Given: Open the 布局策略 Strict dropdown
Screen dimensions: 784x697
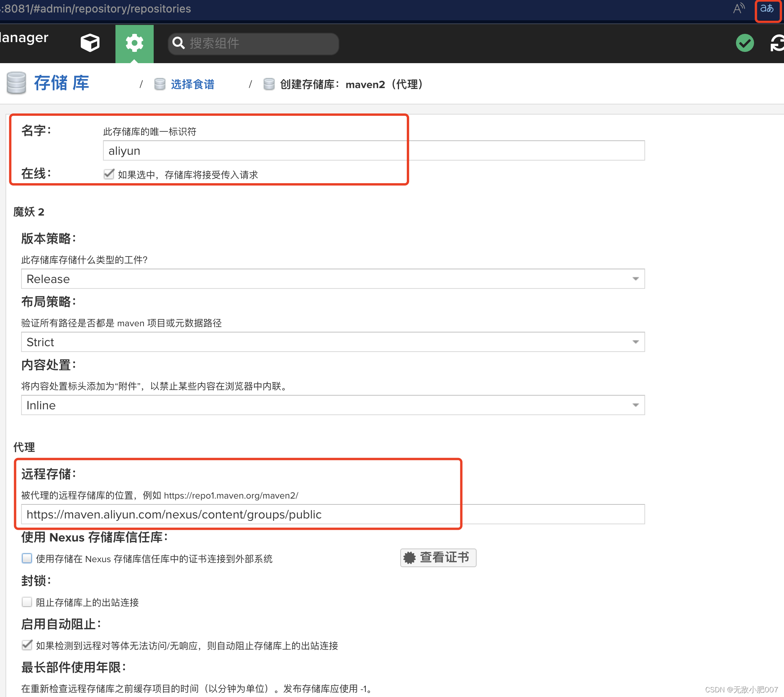Looking at the screenshot, I should pos(333,342).
